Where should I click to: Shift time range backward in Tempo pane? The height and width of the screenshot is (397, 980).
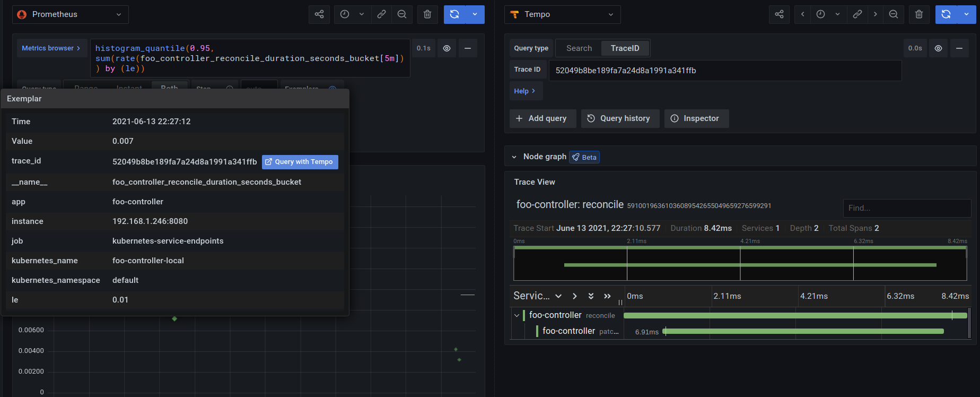pos(802,14)
